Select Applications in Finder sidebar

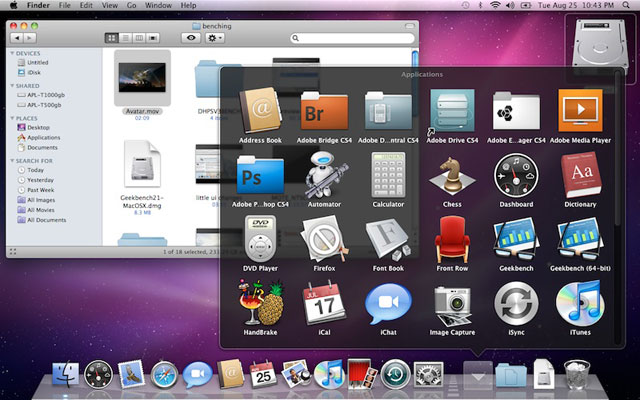point(43,137)
